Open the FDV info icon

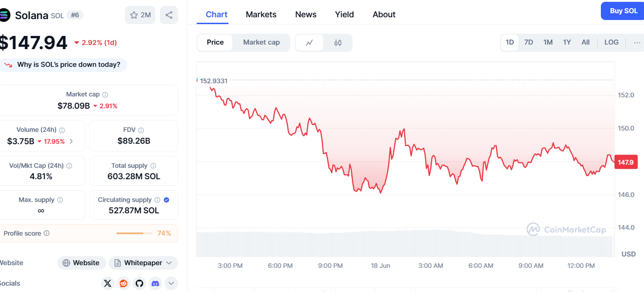coord(141,130)
